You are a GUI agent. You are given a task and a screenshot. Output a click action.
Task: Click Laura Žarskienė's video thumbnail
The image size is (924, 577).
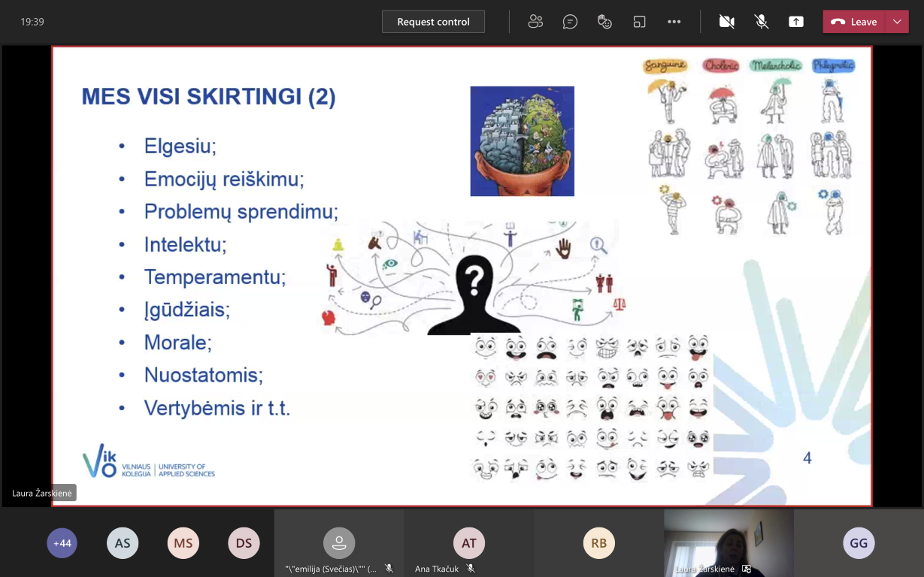coord(728,542)
